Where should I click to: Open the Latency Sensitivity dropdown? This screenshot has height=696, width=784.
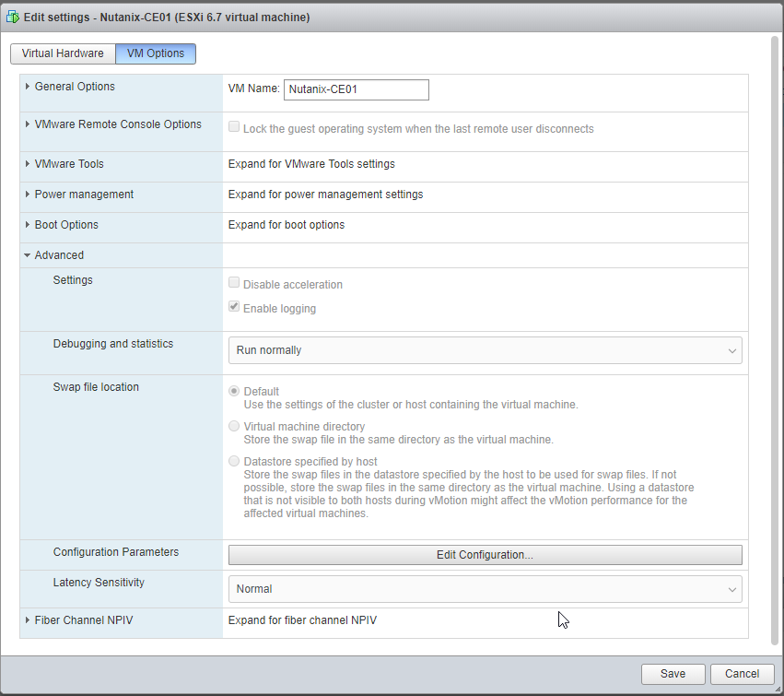(x=485, y=589)
